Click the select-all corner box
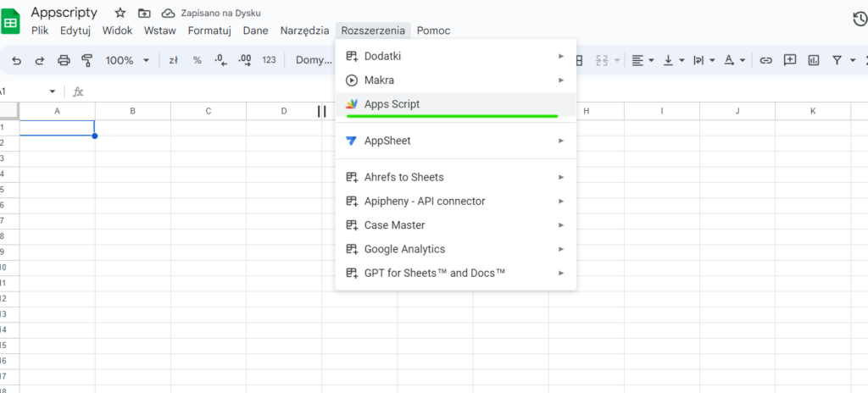Viewport: 868px width, 393px height. click(x=9, y=111)
